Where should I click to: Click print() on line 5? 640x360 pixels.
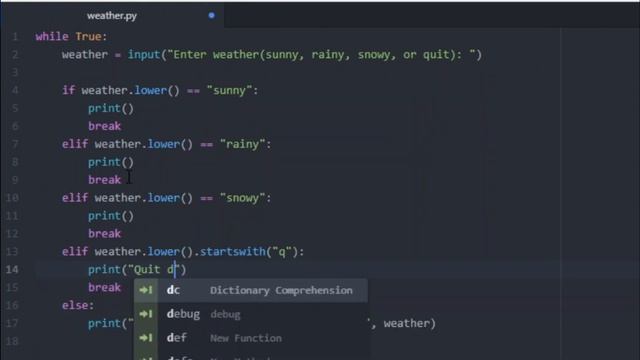pos(111,109)
